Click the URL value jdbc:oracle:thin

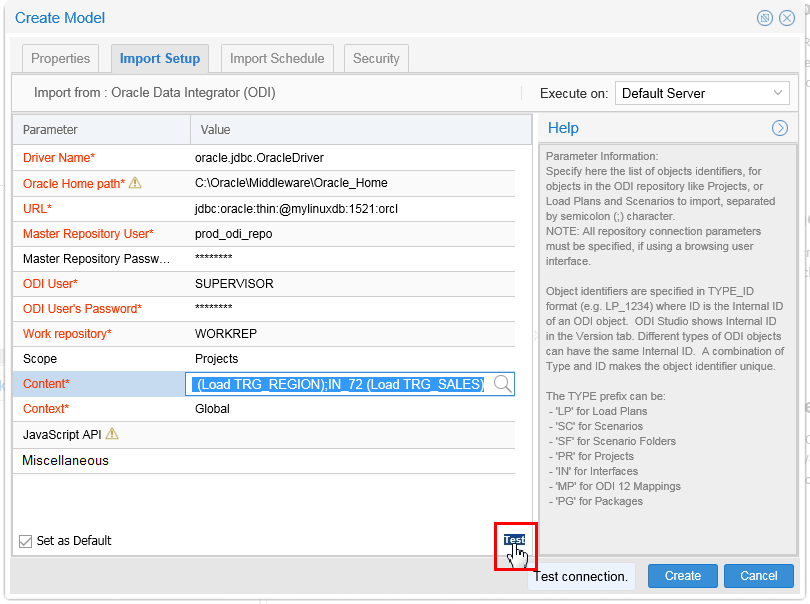297,209
